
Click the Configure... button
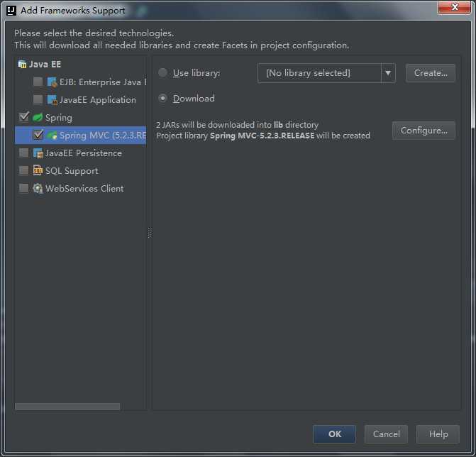pyautogui.click(x=424, y=131)
